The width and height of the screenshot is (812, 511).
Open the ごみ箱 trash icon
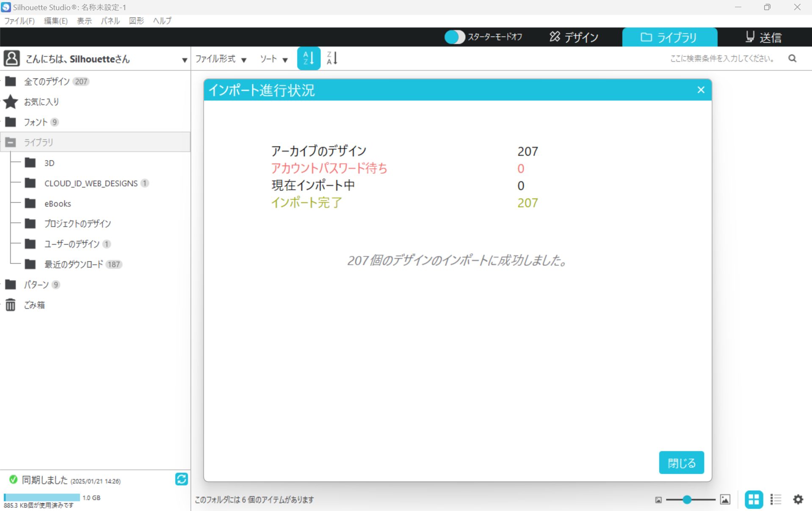(x=11, y=305)
